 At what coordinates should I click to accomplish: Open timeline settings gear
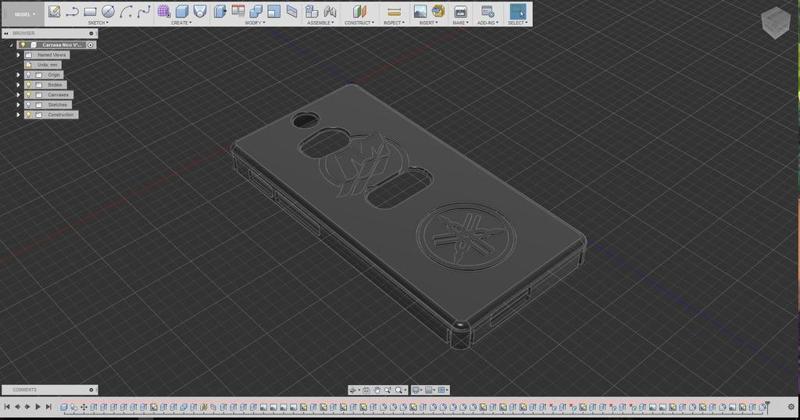click(x=791, y=407)
